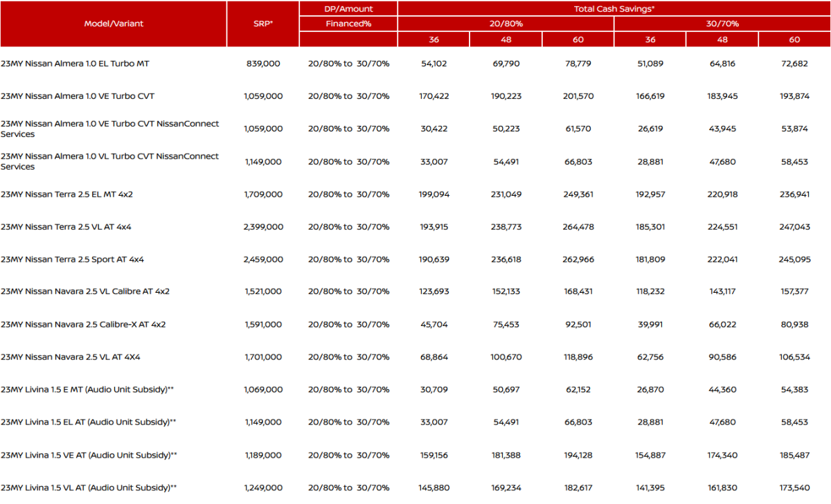Click the savings value 106,534
The width and height of the screenshot is (831, 504).
coord(794,357)
